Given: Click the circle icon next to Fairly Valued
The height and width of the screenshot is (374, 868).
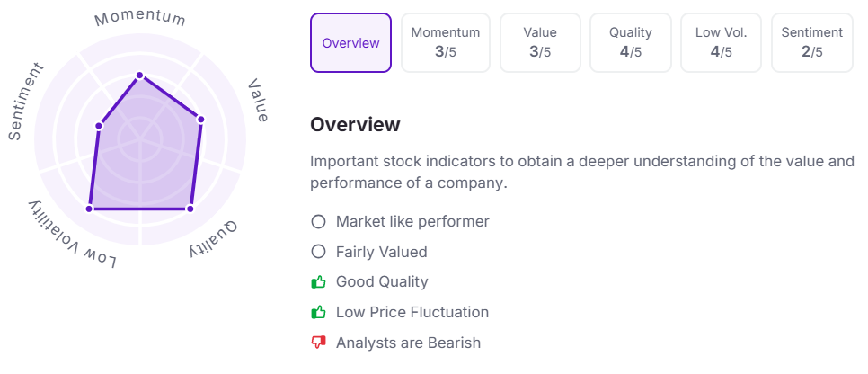Looking at the screenshot, I should click(x=318, y=252).
